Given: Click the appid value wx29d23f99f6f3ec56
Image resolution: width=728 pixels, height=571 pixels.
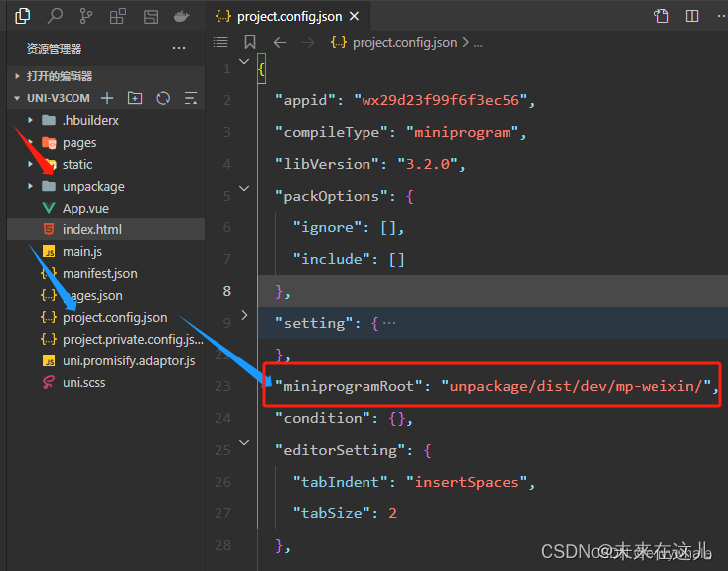Looking at the screenshot, I should [440, 100].
